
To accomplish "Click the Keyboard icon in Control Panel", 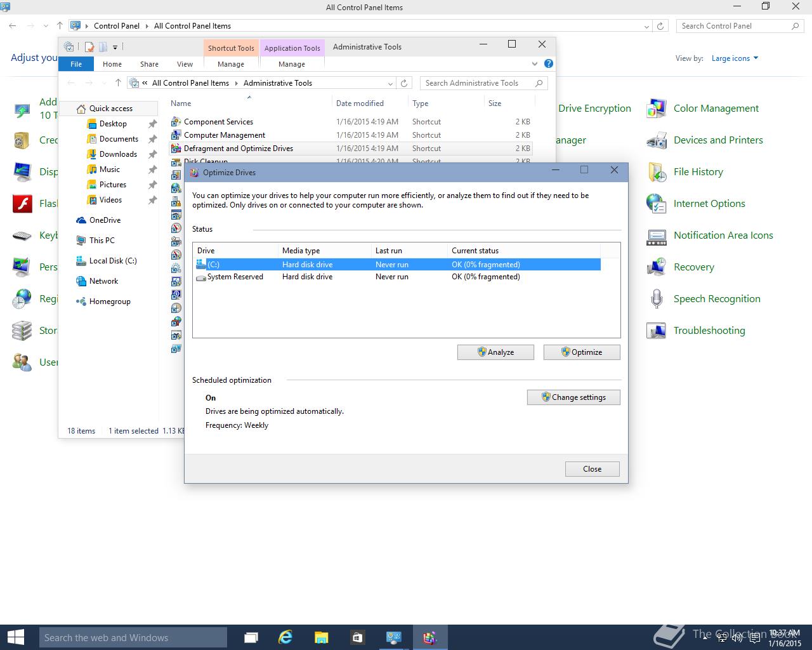I will (x=22, y=235).
